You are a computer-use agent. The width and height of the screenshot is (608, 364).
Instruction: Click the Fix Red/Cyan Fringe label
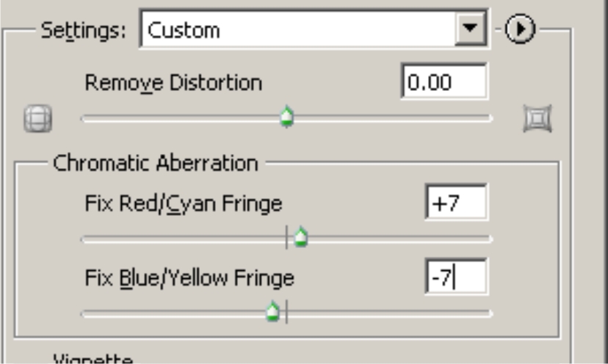coord(184,203)
